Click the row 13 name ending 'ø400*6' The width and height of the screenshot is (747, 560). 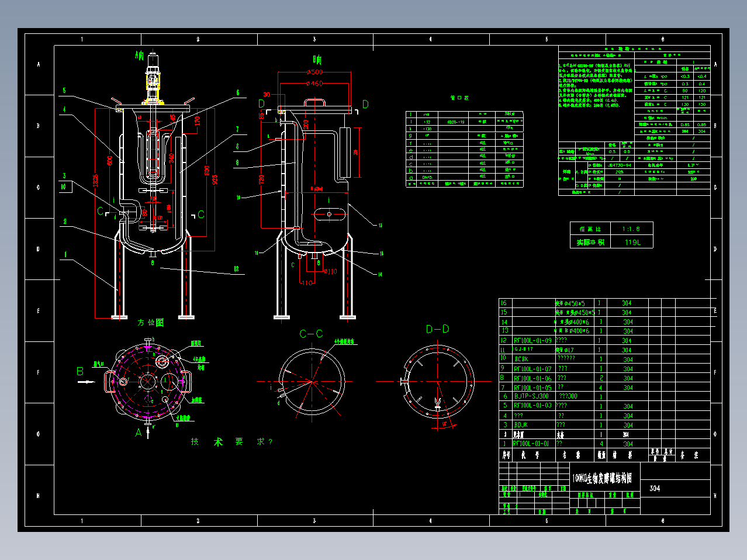click(x=572, y=331)
